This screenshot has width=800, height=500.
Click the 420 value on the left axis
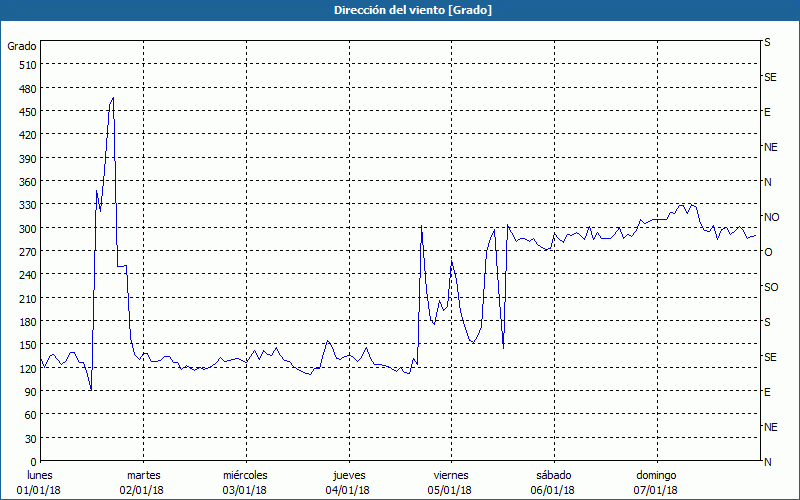coord(26,135)
